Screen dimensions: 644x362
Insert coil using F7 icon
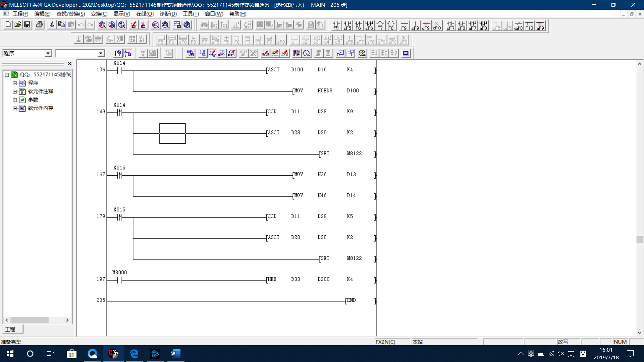[380, 25]
